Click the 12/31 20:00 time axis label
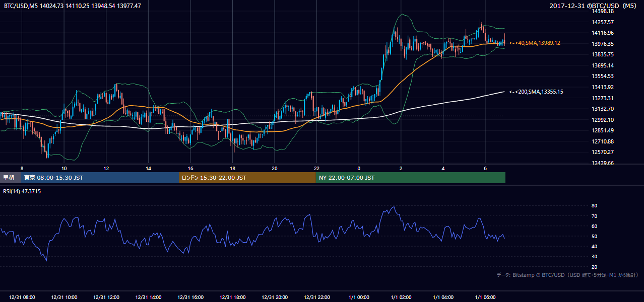644x302 pixels. point(275,297)
